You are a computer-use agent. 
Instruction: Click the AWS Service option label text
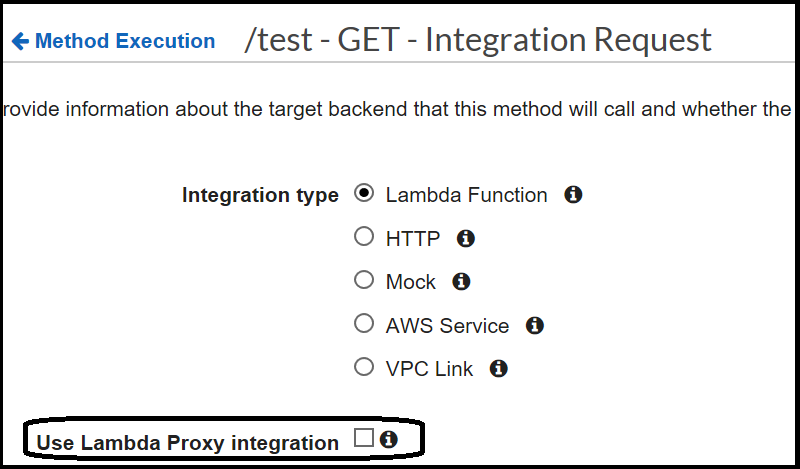447,326
